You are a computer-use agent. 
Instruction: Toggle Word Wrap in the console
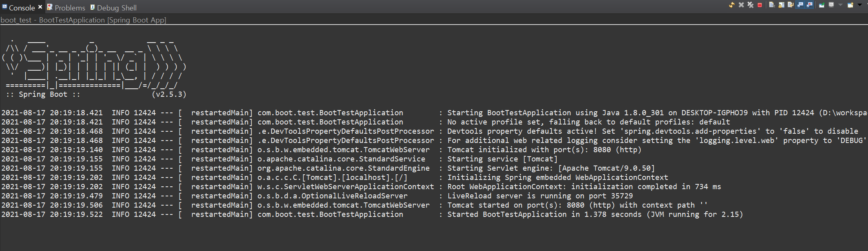[x=790, y=5]
